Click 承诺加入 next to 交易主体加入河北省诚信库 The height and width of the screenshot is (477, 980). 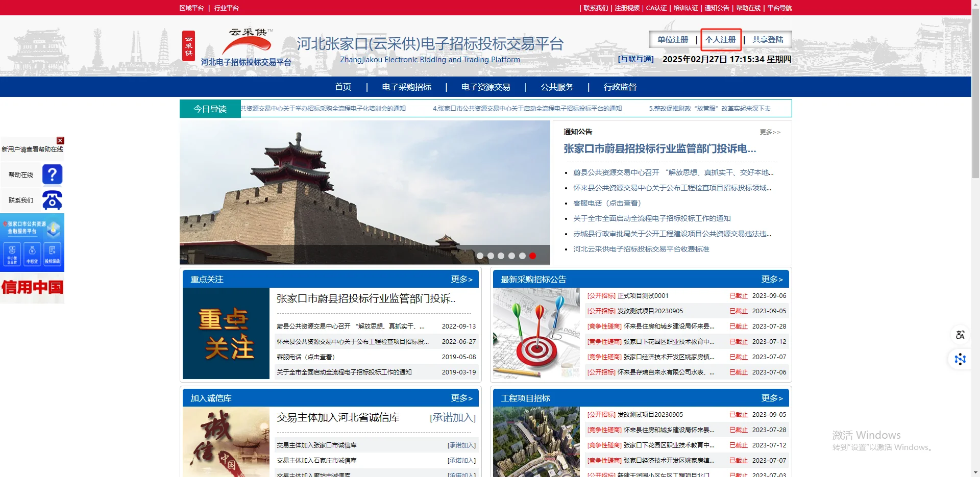(452, 417)
